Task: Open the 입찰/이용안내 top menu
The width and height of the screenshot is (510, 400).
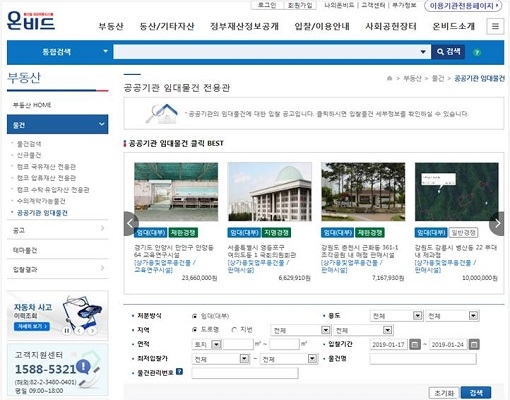Action: (322, 26)
